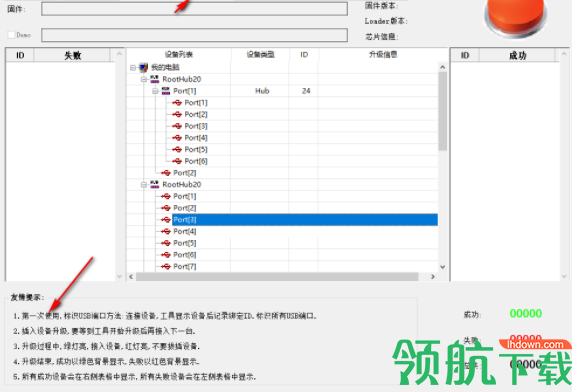Click ID header in the 成功 list
This screenshot has width=572, height=392.
pos(465,55)
